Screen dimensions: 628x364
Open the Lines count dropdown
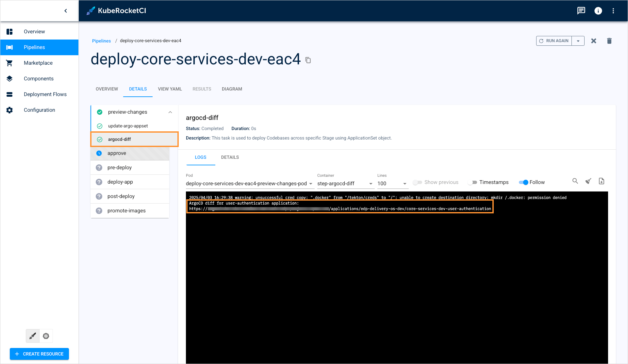[x=392, y=184]
